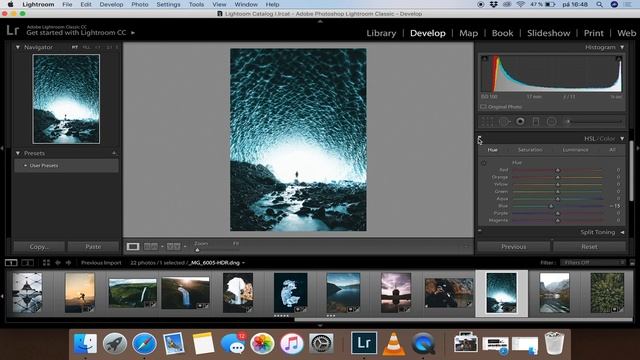Image resolution: width=640 pixels, height=360 pixels.
Task: Open QuickTime Player from the Dock
Action: (x=423, y=343)
